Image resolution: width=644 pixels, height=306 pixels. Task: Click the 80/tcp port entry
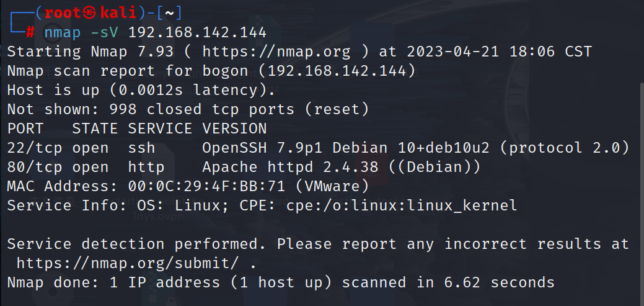[x=35, y=168]
